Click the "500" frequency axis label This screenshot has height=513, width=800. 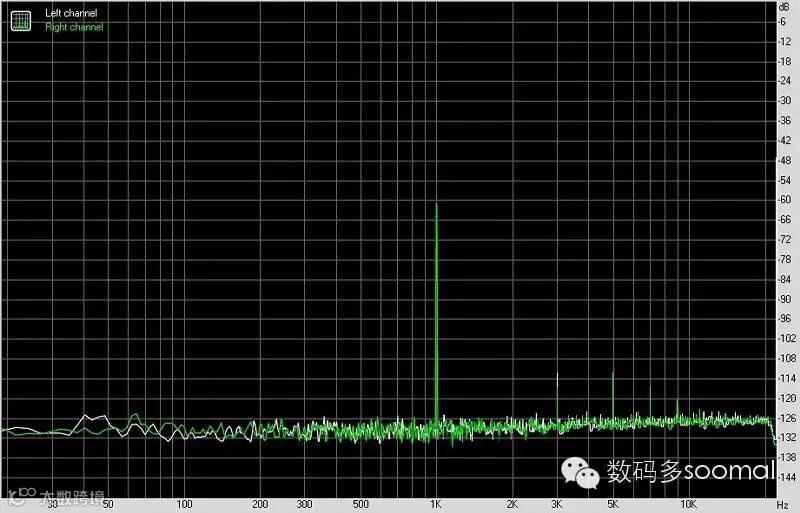click(361, 504)
